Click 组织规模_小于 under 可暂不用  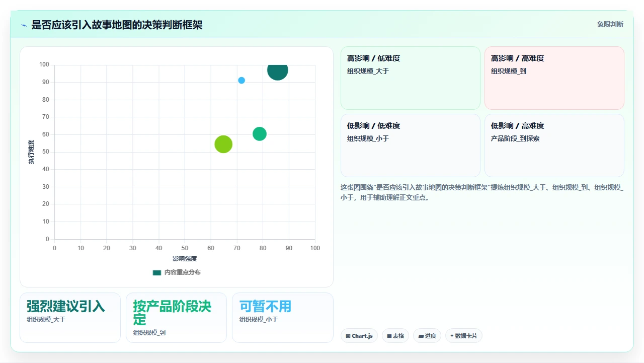pyautogui.click(x=259, y=319)
